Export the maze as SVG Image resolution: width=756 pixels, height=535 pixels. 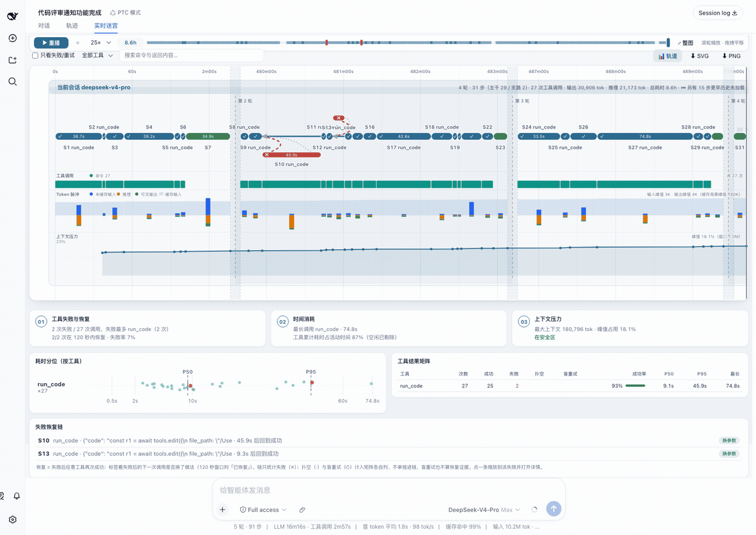click(x=699, y=56)
